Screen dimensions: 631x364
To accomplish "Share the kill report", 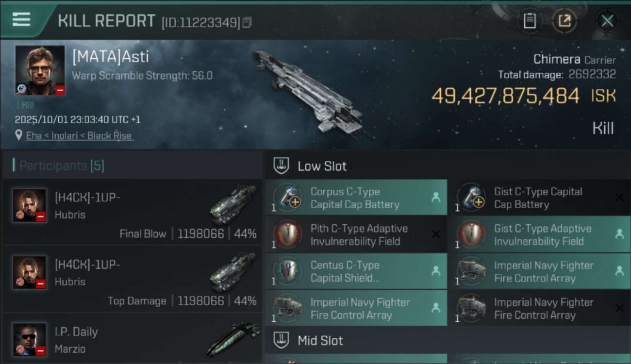I will 565,21.
